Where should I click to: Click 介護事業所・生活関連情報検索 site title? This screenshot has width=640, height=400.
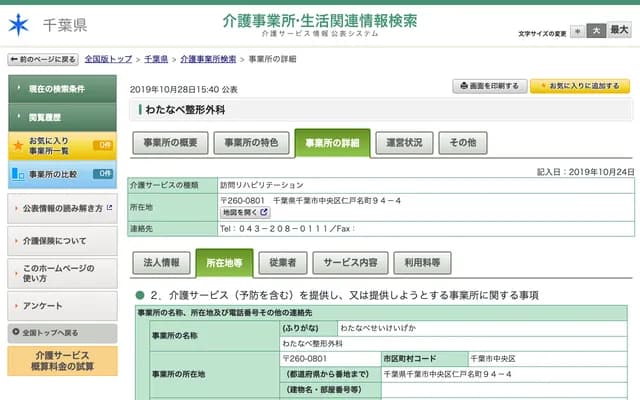[320, 21]
